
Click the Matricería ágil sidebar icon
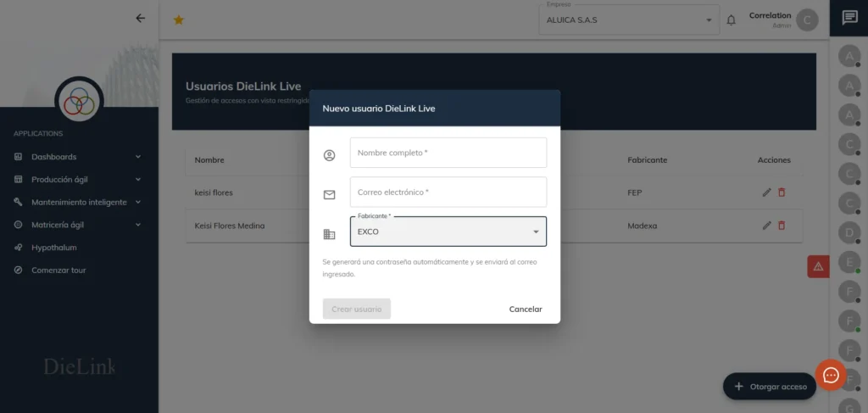click(19, 225)
